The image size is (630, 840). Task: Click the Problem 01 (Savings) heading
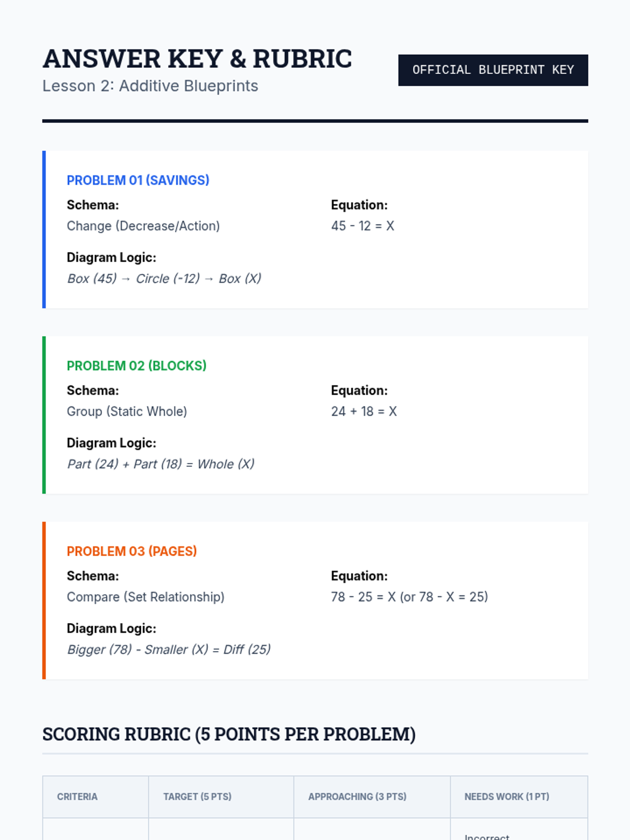(138, 180)
